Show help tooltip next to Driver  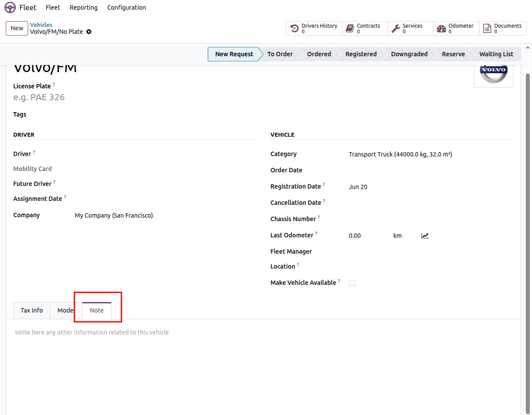34,152
